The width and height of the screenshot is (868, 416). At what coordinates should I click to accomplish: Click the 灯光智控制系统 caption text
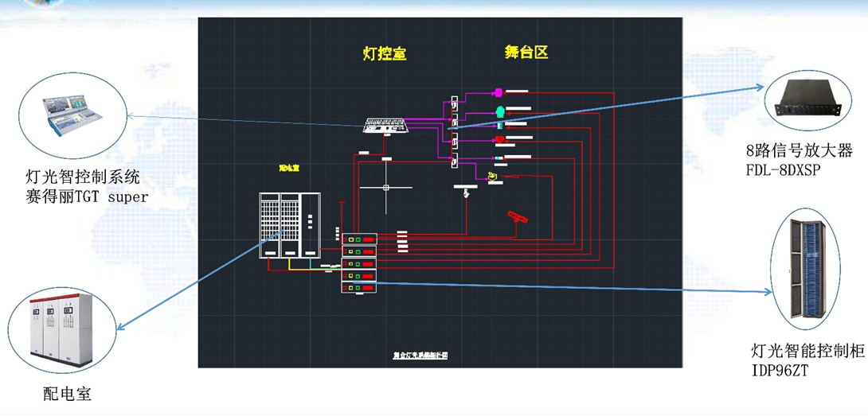pos(76,177)
